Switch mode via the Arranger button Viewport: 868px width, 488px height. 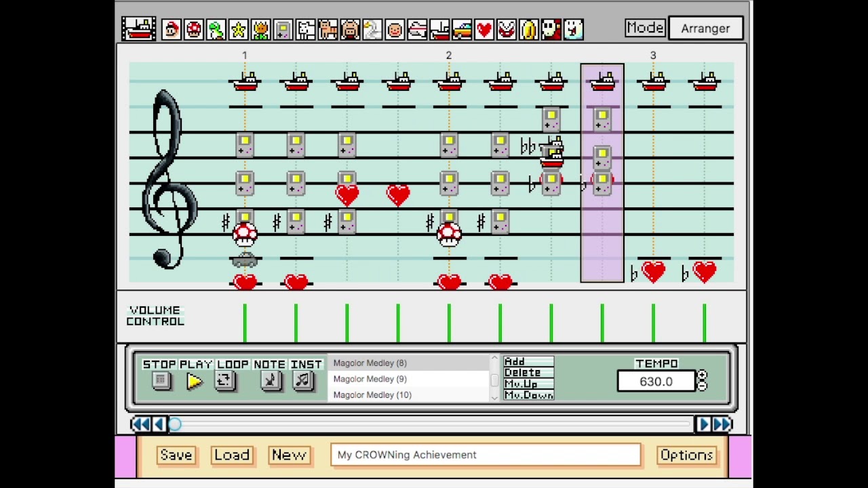coord(705,28)
